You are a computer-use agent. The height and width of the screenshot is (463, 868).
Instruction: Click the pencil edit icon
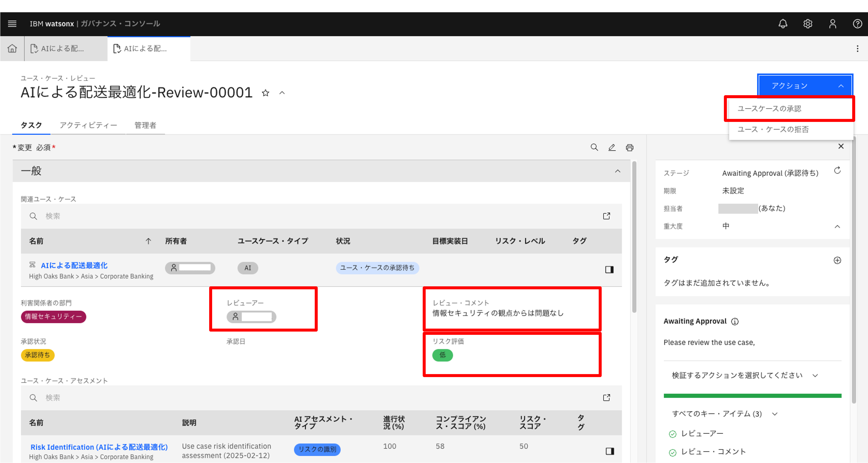(612, 147)
